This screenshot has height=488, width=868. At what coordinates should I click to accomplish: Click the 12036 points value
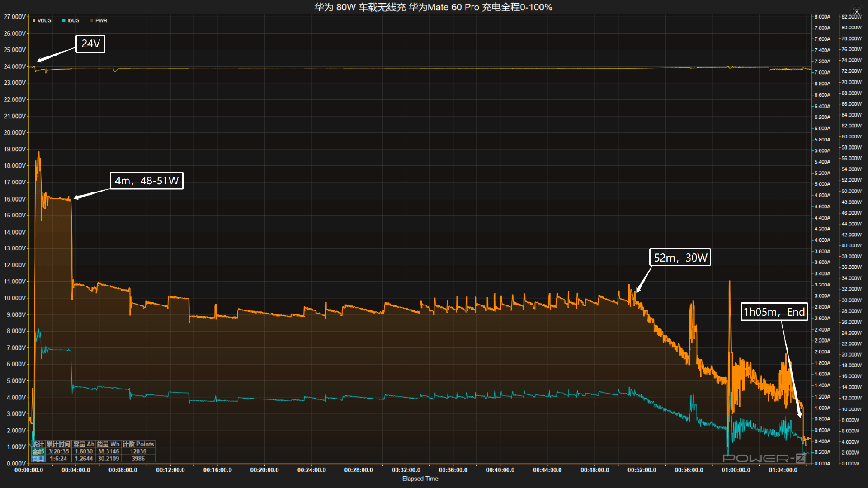coord(138,451)
